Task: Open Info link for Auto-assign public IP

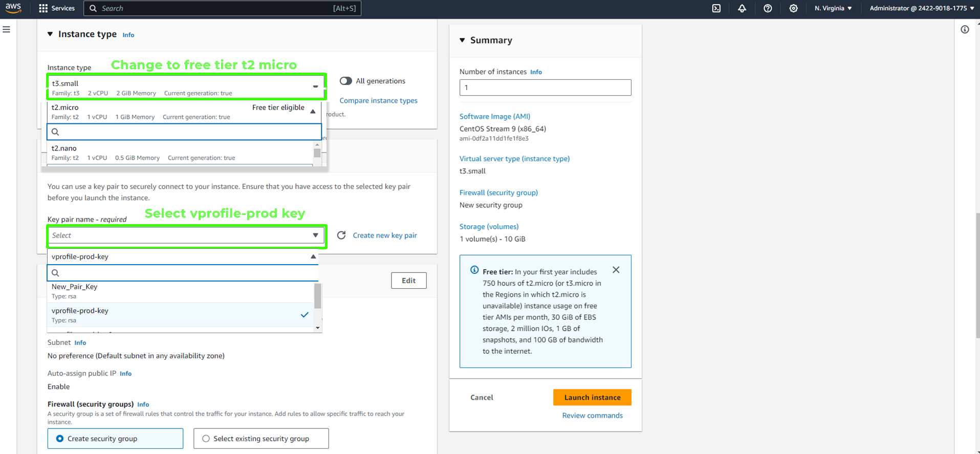Action: (x=126, y=374)
